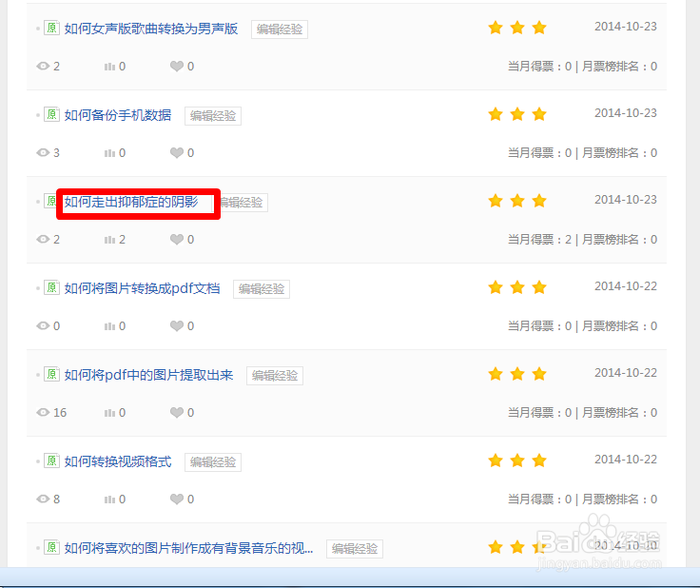
Task: Click the votes bar-chart icon for 如何将图片转换成pdf文档
Action: coord(109,326)
